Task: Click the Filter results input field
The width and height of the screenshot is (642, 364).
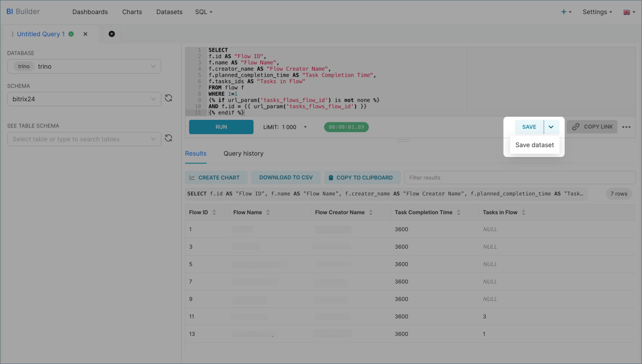Action: pyautogui.click(x=519, y=177)
